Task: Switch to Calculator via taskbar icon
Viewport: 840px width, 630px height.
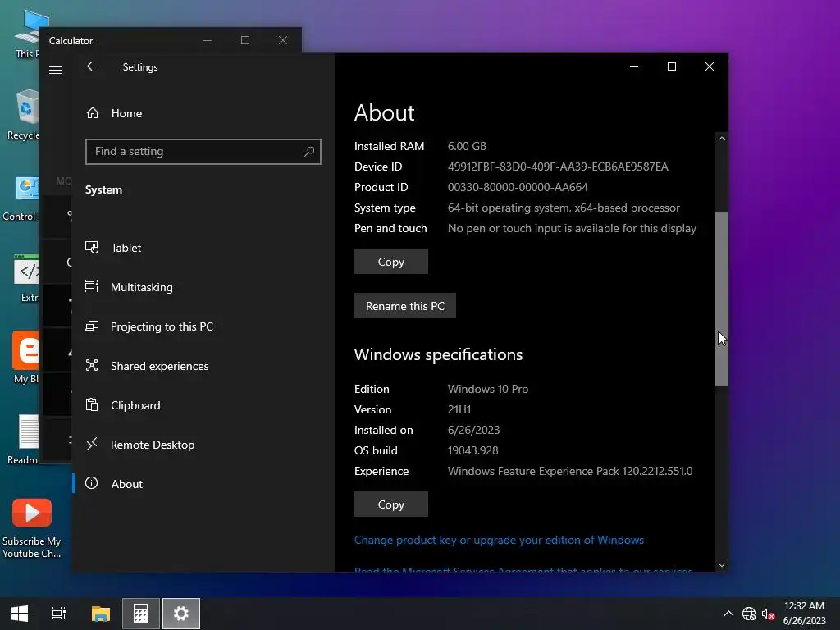Action: pos(141,614)
